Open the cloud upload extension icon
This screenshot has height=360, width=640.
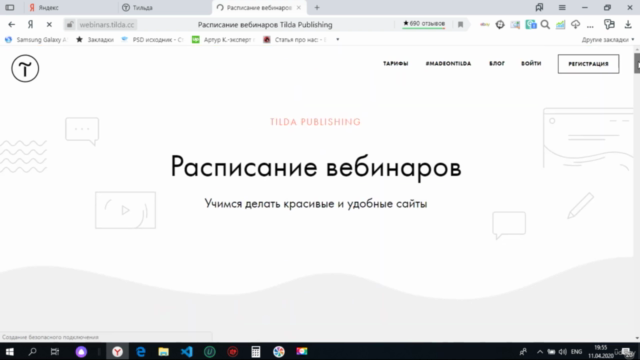(x=576, y=24)
